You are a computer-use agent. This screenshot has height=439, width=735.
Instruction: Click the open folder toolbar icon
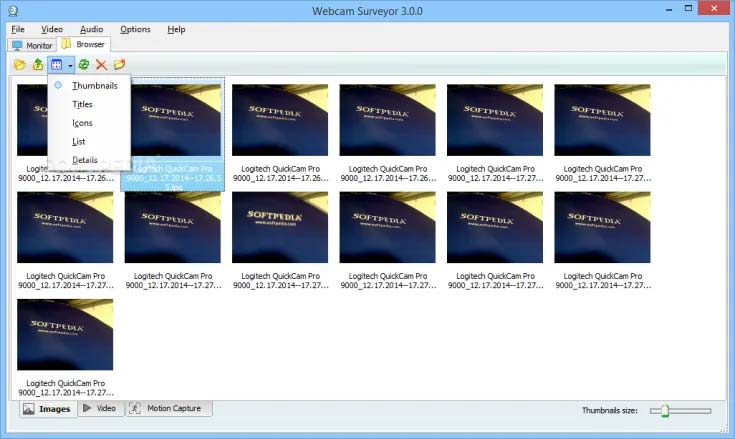click(x=19, y=65)
